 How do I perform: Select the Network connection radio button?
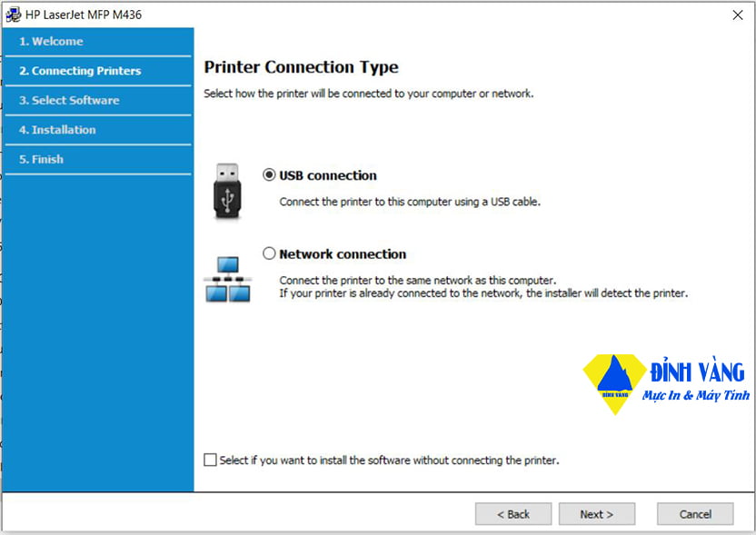[x=269, y=253]
